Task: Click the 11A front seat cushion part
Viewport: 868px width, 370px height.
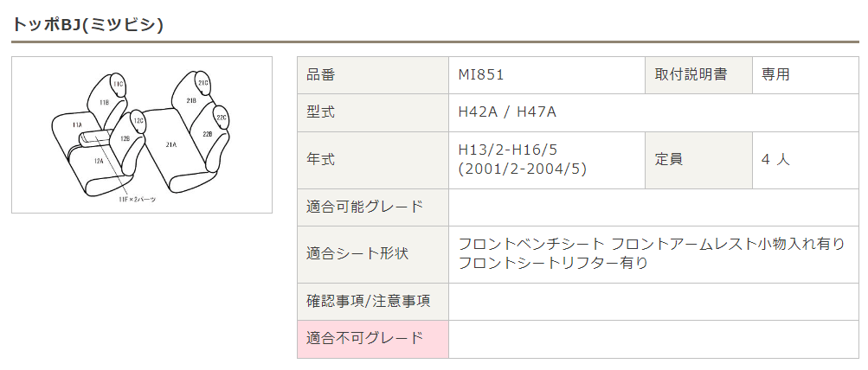Action: (76, 126)
